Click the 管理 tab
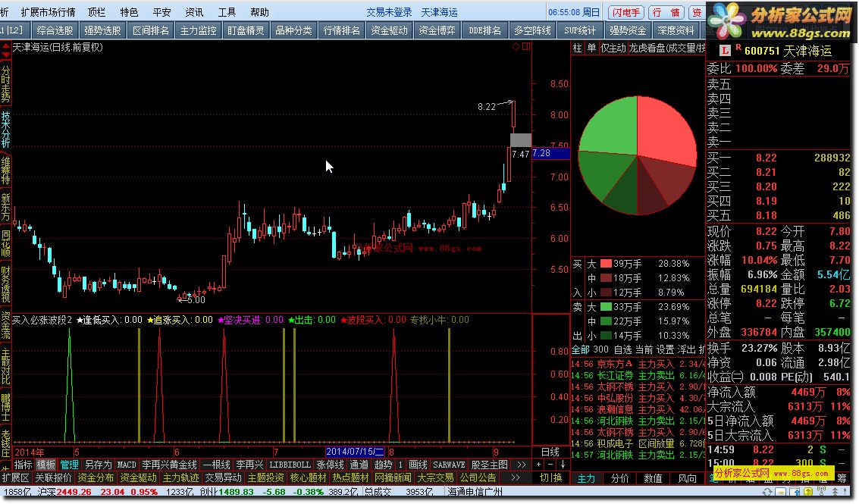Screen dimensions: 859x504 point(70,465)
